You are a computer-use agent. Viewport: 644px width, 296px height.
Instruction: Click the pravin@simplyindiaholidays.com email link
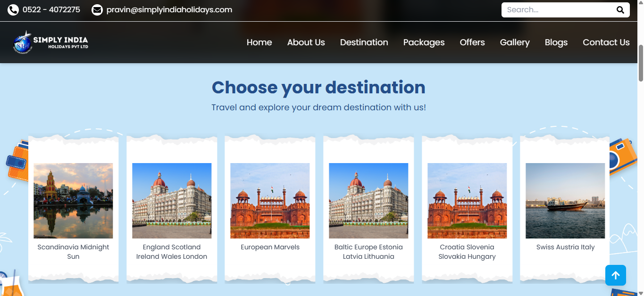point(169,9)
